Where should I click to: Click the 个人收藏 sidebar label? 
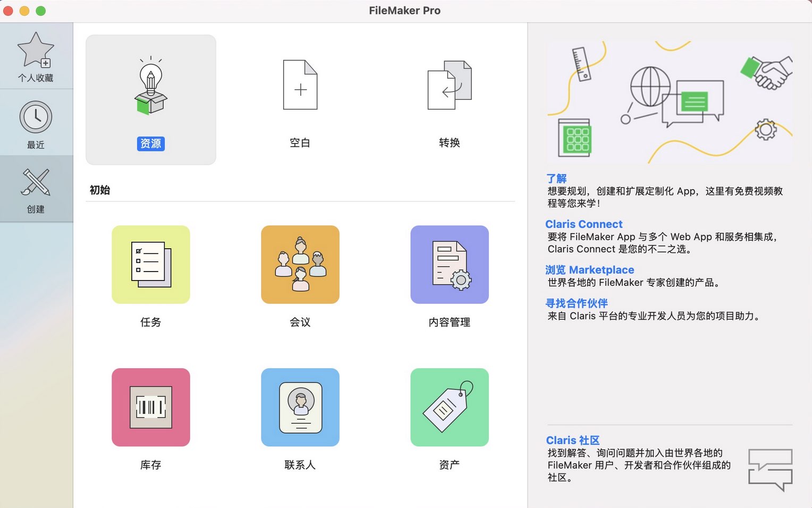tap(36, 78)
